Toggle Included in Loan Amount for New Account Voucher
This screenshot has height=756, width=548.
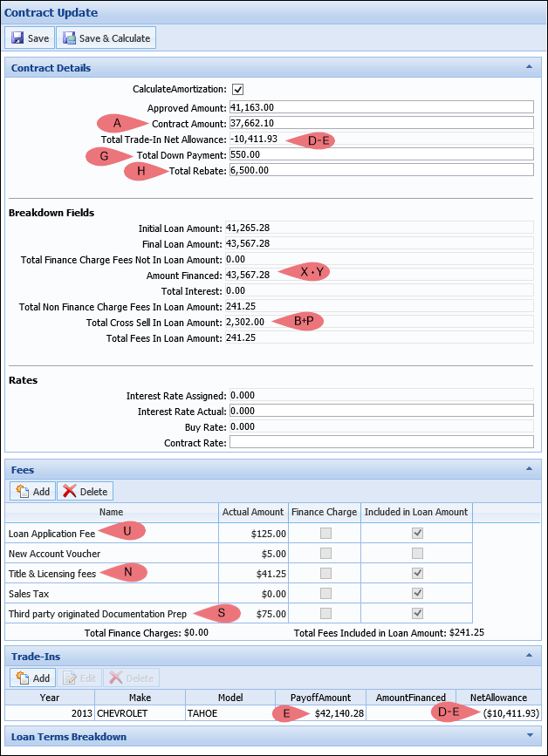pyautogui.click(x=418, y=553)
